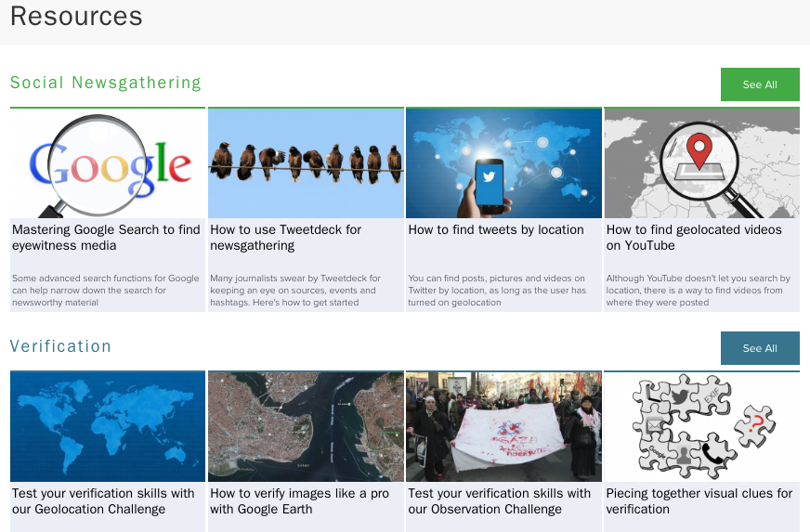
Task: Select 'How to find tweets by location'
Action: pyautogui.click(x=496, y=230)
